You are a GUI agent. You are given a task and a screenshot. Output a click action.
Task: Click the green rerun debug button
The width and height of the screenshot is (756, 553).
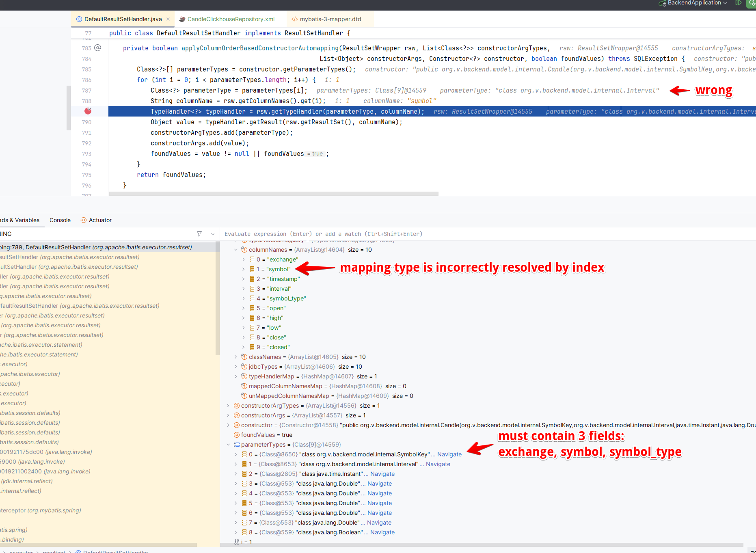pyautogui.click(x=752, y=3)
